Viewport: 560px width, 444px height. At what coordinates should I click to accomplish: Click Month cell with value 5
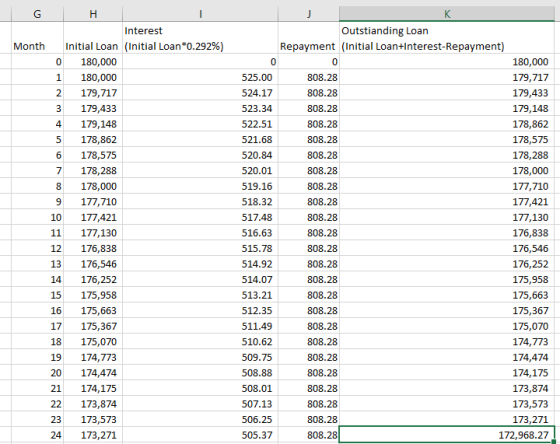38,139
